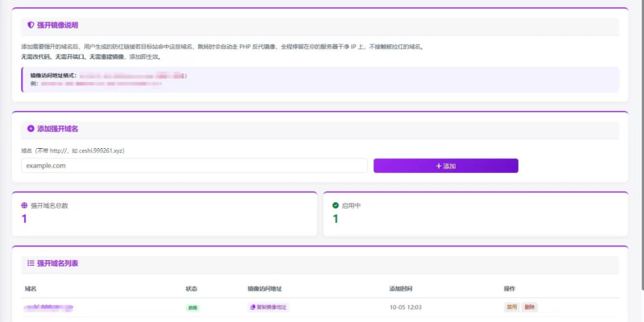Click the 删除 button in the domain row

530,308
